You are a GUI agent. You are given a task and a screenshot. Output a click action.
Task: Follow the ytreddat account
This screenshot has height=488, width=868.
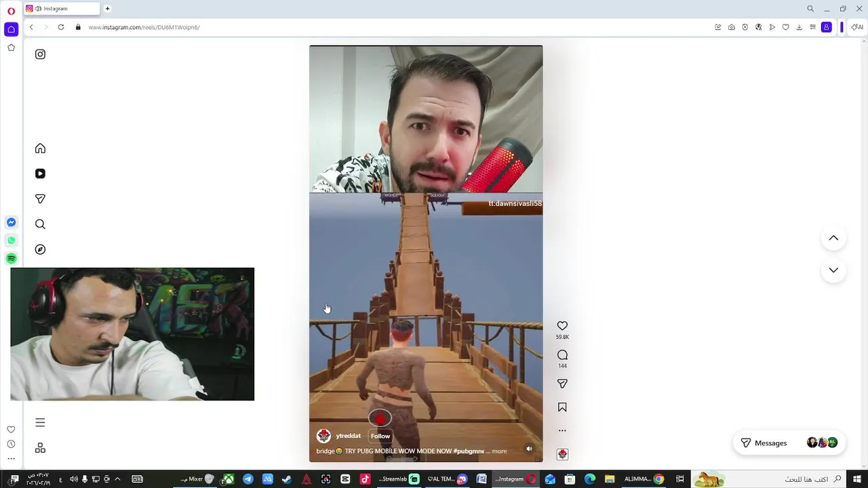click(380, 436)
